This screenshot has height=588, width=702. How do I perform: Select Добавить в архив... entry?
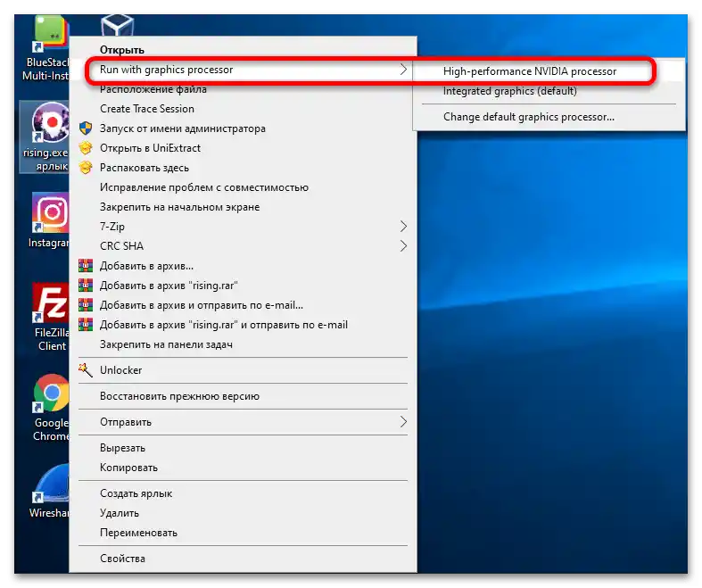244,266
